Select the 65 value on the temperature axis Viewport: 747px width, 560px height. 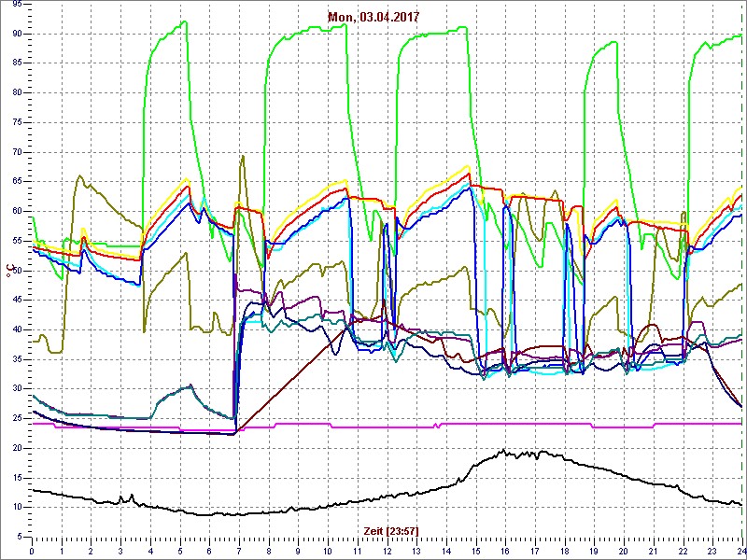[16, 182]
